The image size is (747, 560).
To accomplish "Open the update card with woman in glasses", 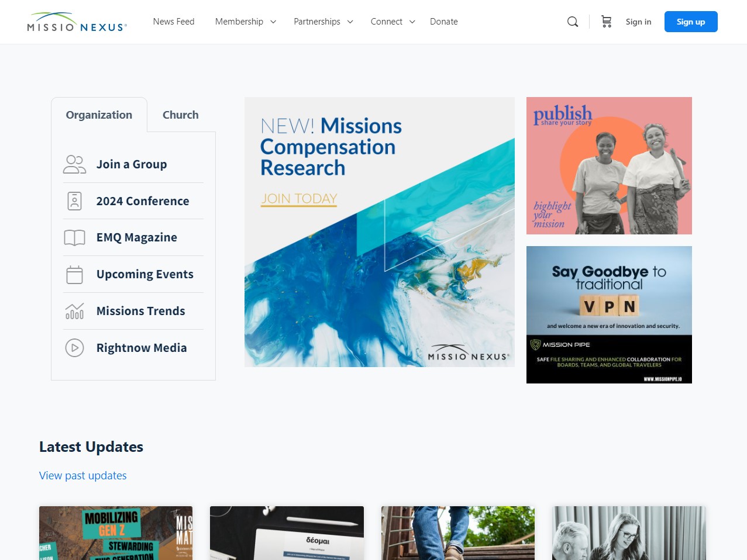I will point(629,533).
